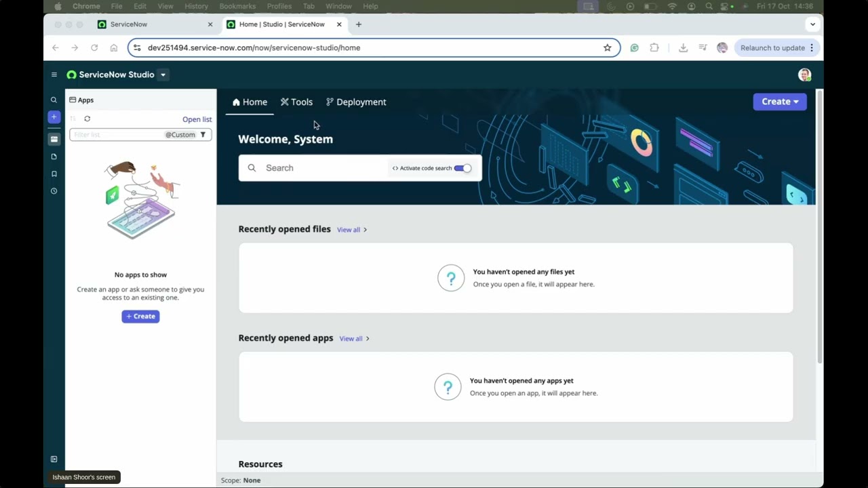
Task: Open the Chrome three-dot menu
Action: (812, 47)
